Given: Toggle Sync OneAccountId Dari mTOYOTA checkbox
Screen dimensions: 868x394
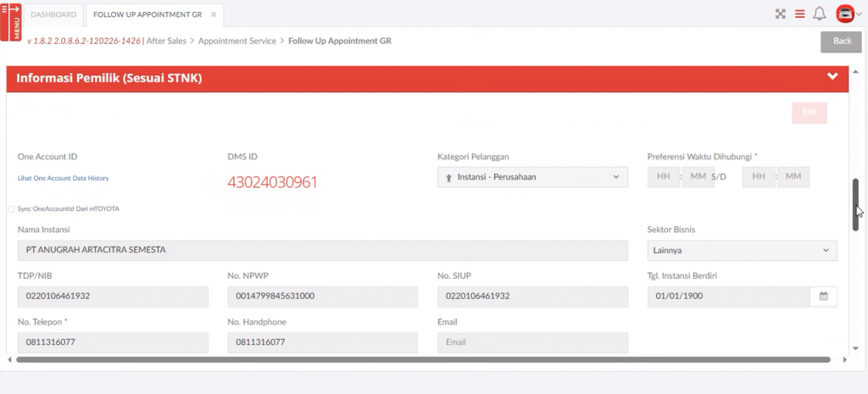Looking at the screenshot, I should click(x=11, y=208).
